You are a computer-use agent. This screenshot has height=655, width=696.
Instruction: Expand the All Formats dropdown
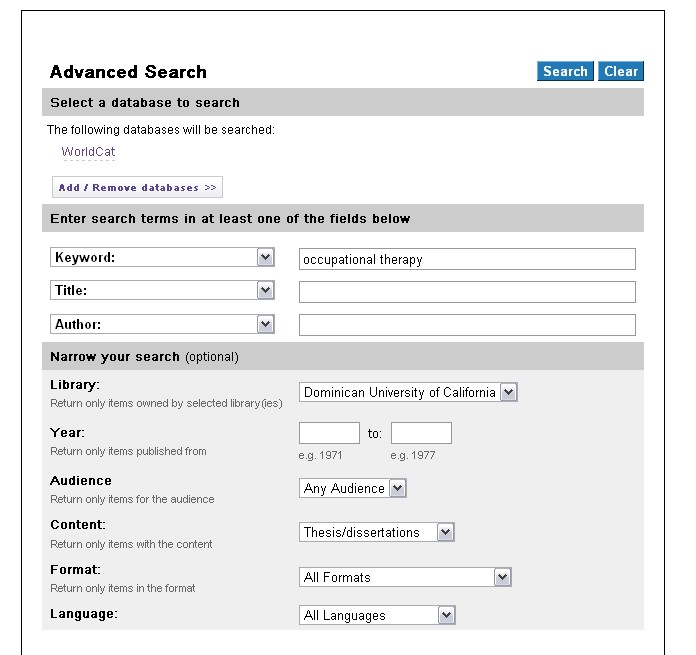point(405,577)
